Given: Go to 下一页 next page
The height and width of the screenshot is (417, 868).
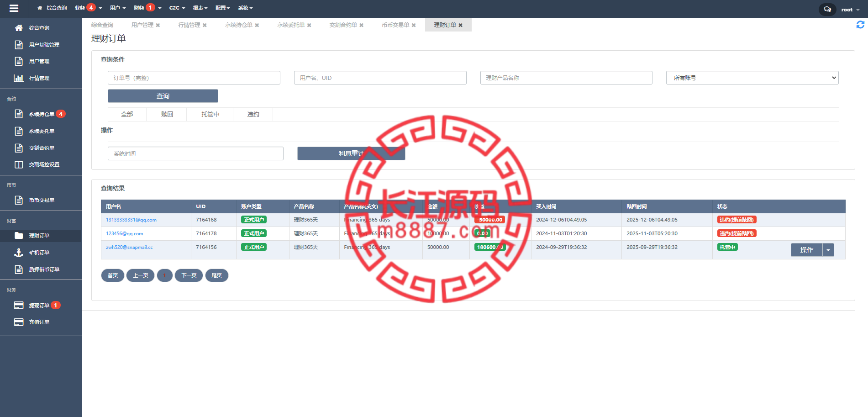Looking at the screenshot, I should tap(189, 275).
